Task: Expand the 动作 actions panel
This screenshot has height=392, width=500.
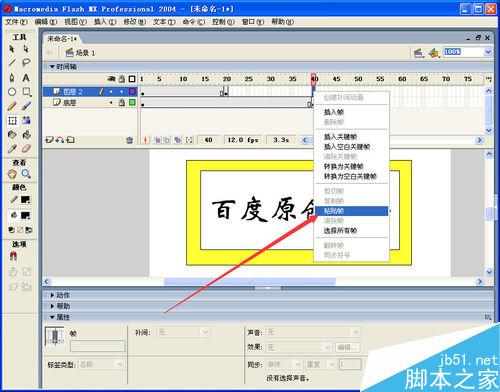Action: (52, 295)
